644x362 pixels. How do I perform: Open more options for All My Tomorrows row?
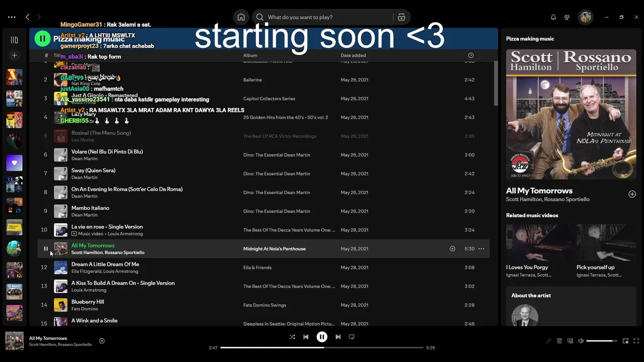pos(481,249)
